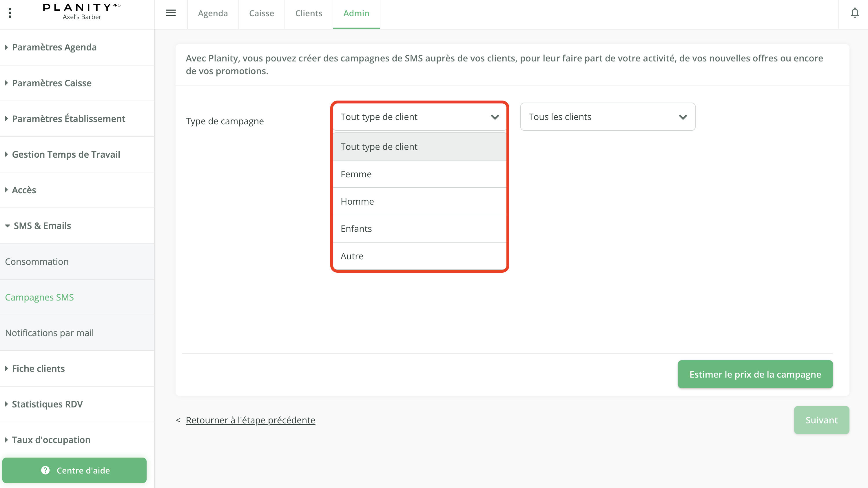Click the hamburger menu icon
Screen dimensions: 868x488
coord(171,13)
